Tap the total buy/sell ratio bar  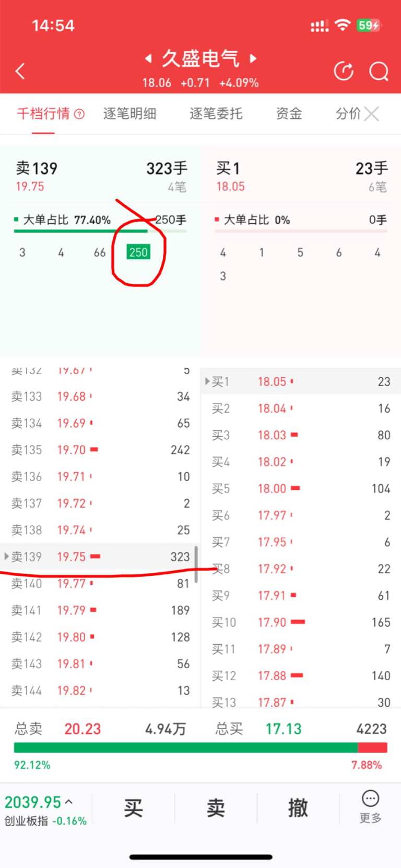click(200, 748)
